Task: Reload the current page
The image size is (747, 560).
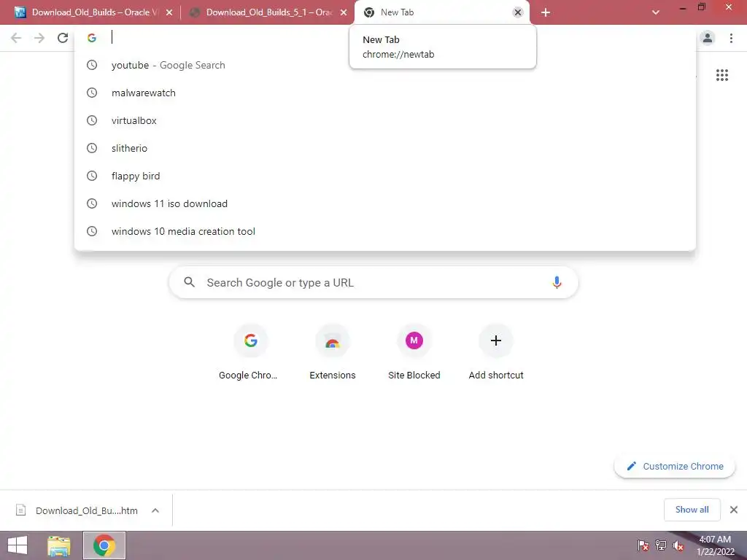Action: tap(63, 38)
